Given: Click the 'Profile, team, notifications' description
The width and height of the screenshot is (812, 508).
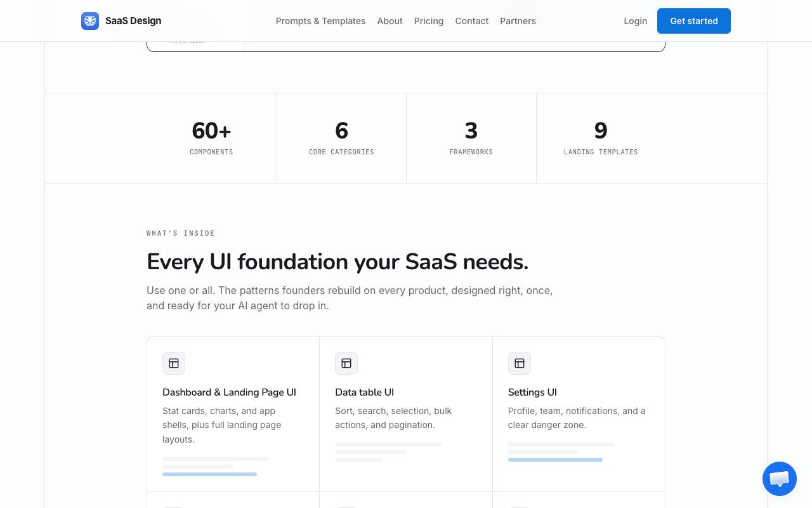Looking at the screenshot, I should coord(577,418).
